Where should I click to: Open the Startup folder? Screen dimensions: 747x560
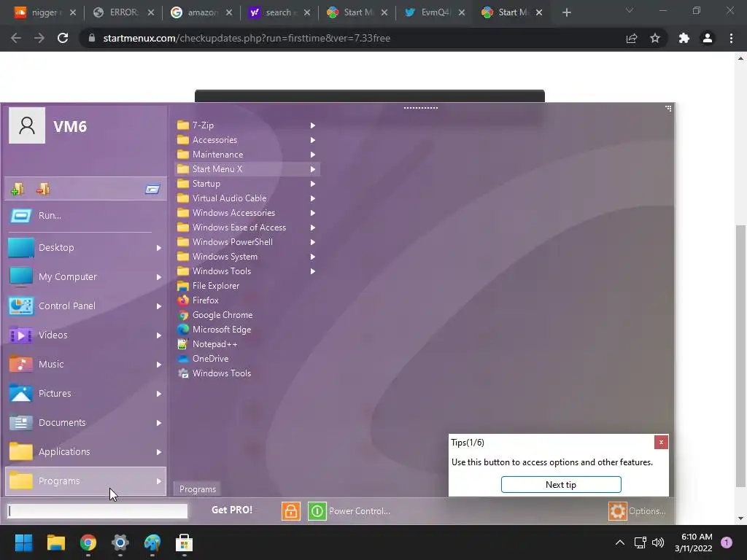tap(247, 184)
